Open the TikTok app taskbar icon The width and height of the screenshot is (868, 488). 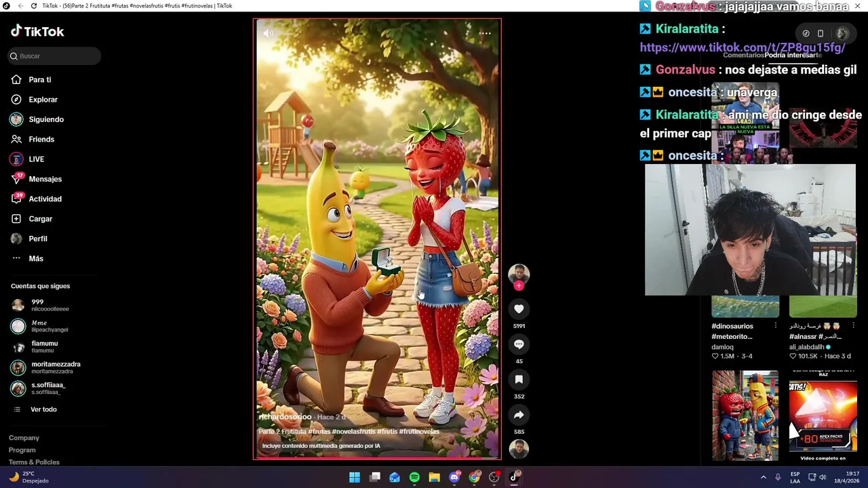pos(514,477)
